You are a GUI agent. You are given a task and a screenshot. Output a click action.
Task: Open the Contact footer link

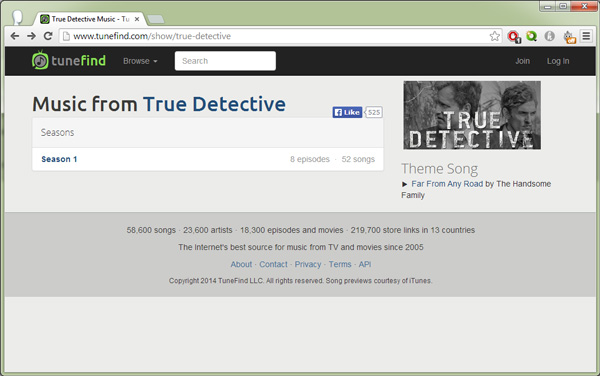pos(273,264)
